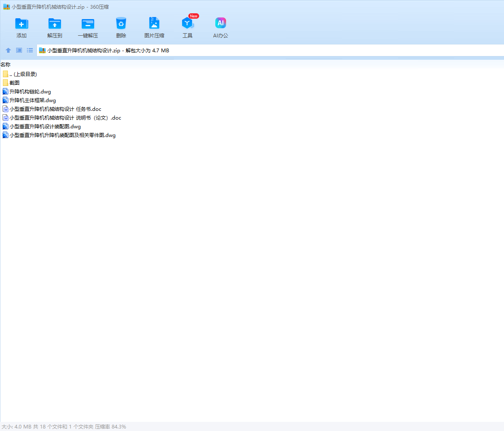This screenshot has width=504, height=431.
Task: Click the doc icon of 说明书（论文）.doc
Action: point(5,118)
